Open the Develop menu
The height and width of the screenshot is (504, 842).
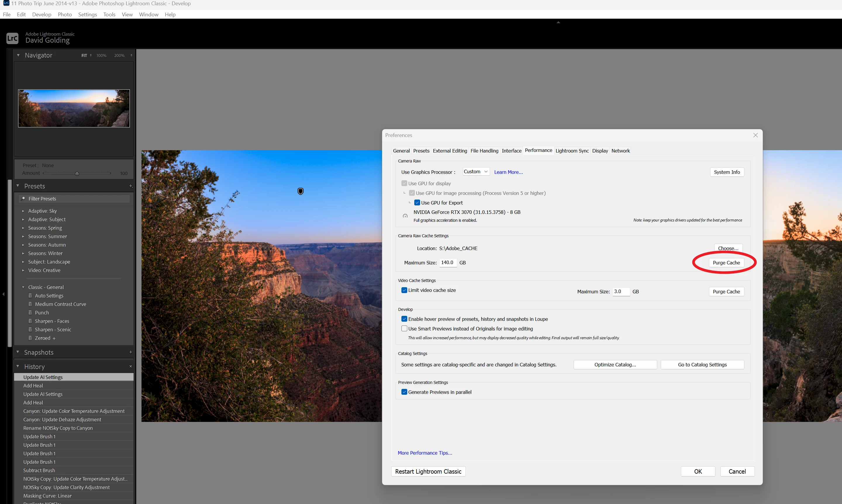[42, 14]
